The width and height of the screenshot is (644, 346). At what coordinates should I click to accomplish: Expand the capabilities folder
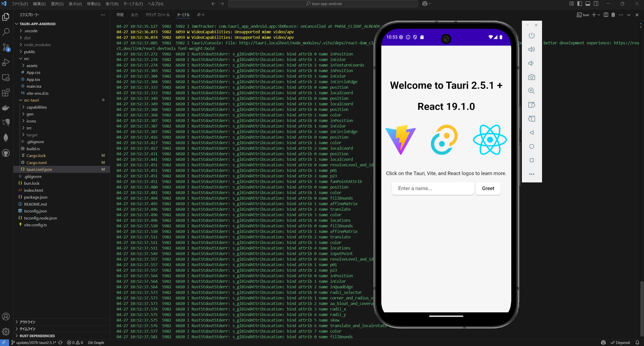(37, 107)
